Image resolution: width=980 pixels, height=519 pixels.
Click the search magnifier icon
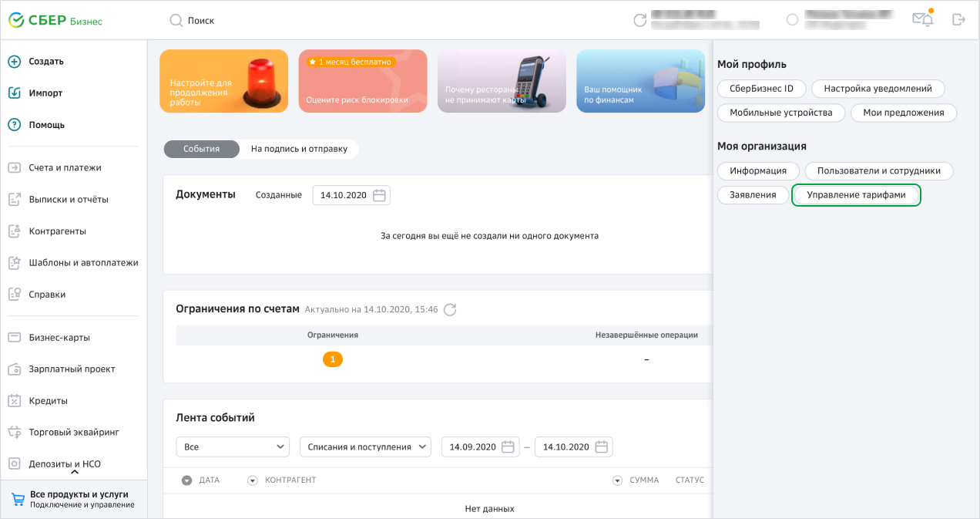tap(176, 21)
